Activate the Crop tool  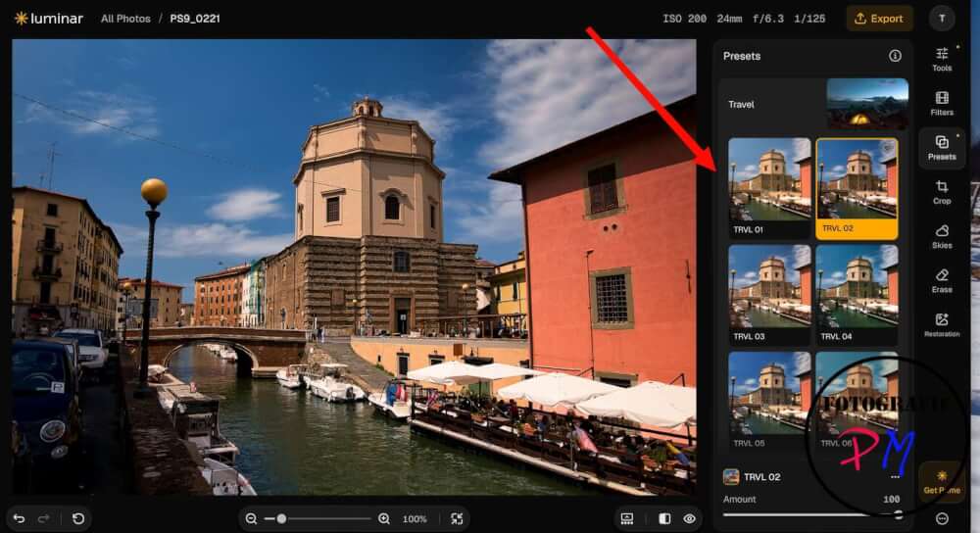pyautogui.click(x=941, y=192)
